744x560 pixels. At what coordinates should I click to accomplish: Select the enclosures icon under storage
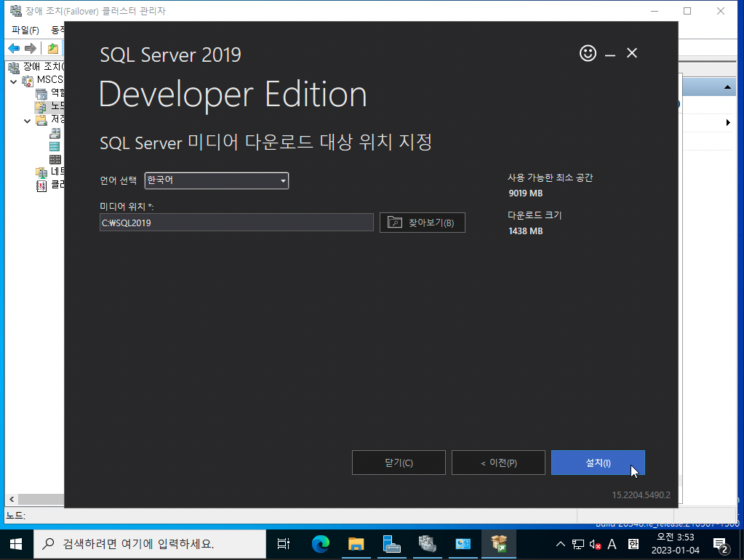tap(55, 159)
